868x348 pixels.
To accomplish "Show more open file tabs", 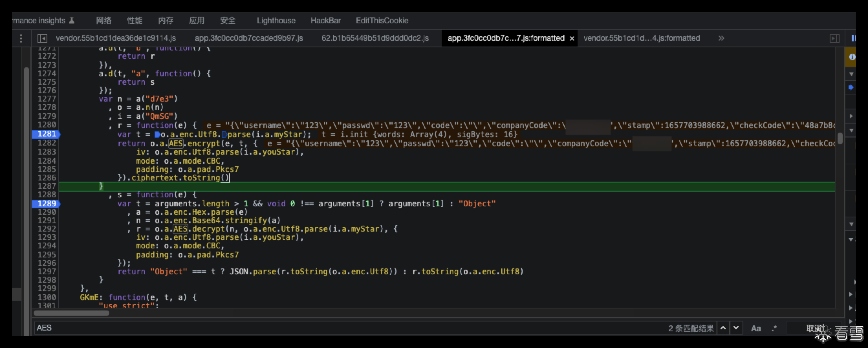I will 721,38.
